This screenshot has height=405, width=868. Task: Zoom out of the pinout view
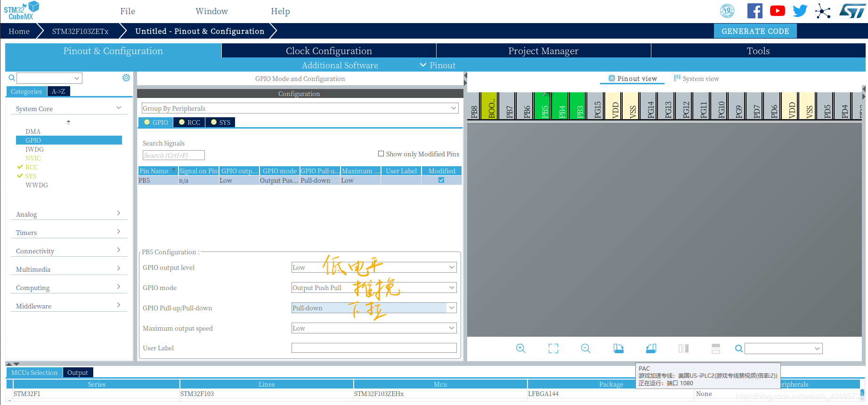coord(586,348)
